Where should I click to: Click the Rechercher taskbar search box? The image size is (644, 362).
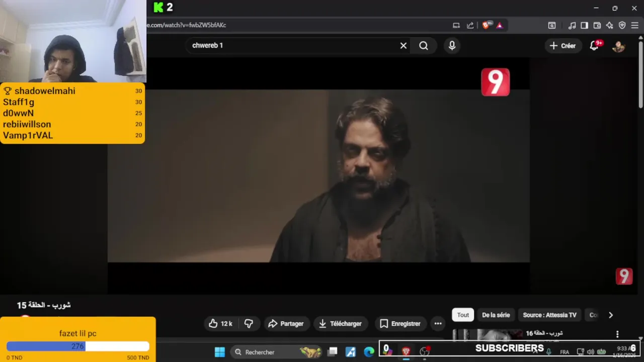pyautogui.click(x=277, y=352)
